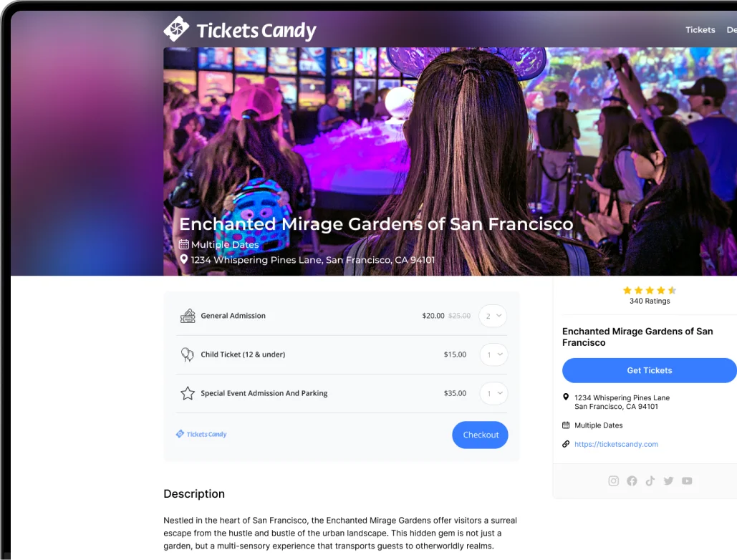Click the event banner hero image
The image size is (737, 560).
click(450, 161)
